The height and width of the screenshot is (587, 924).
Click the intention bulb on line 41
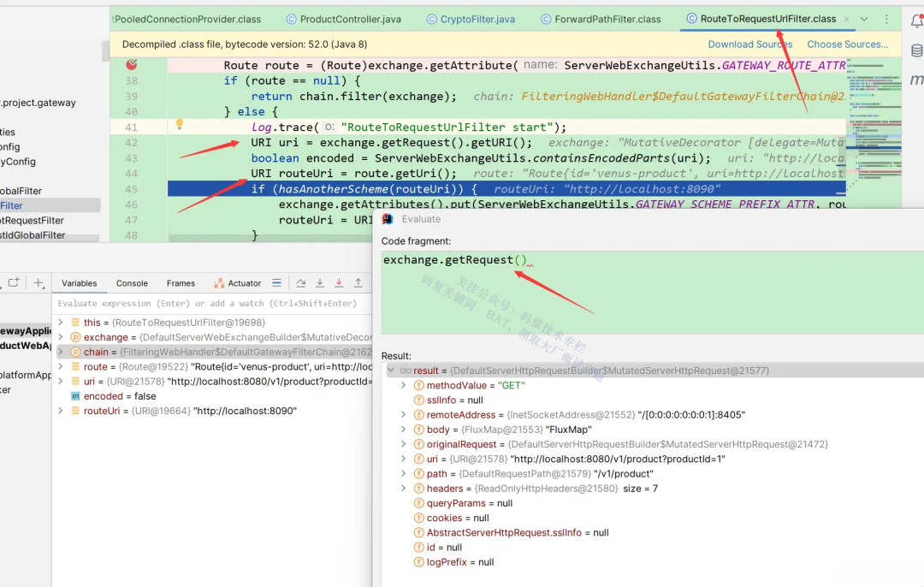point(180,126)
